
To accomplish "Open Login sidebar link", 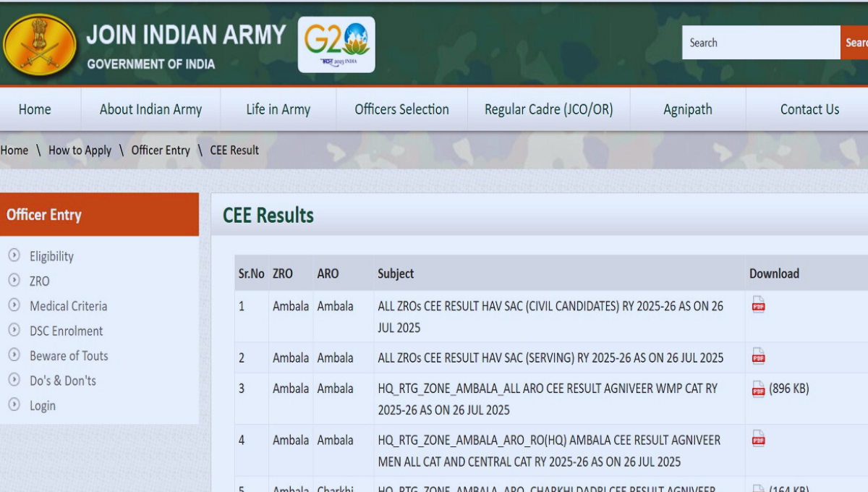I will pyautogui.click(x=43, y=406).
